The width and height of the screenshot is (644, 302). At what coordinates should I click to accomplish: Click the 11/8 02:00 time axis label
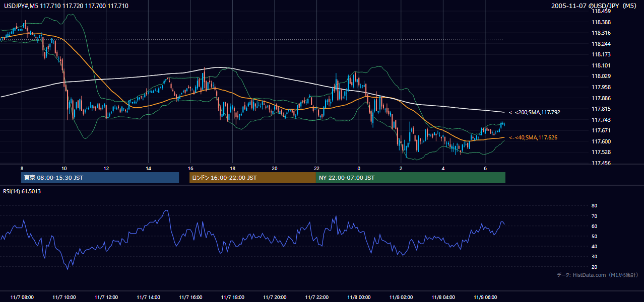(x=401, y=297)
